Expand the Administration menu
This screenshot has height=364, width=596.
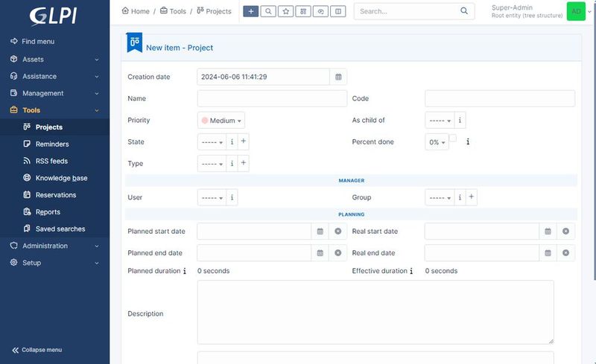pyautogui.click(x=54, y=246)
